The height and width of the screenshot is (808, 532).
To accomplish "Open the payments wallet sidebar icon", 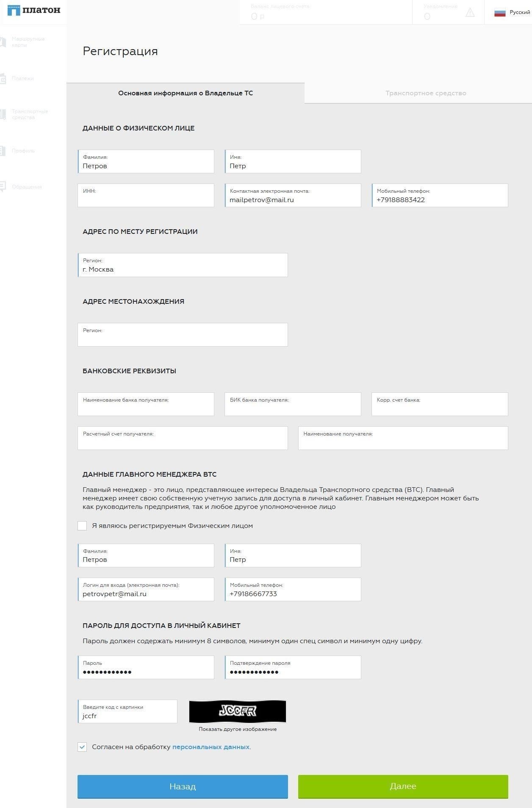I will (x=3, y=78).
